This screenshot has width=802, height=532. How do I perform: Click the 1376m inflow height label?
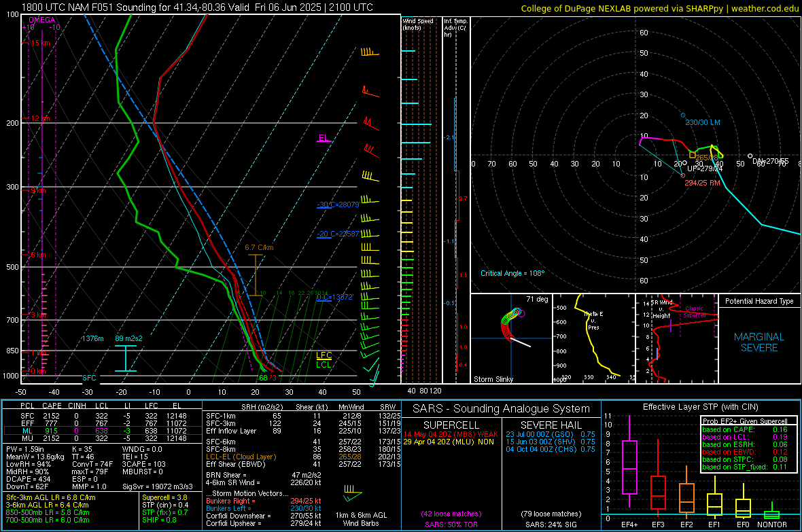(92, 338)
